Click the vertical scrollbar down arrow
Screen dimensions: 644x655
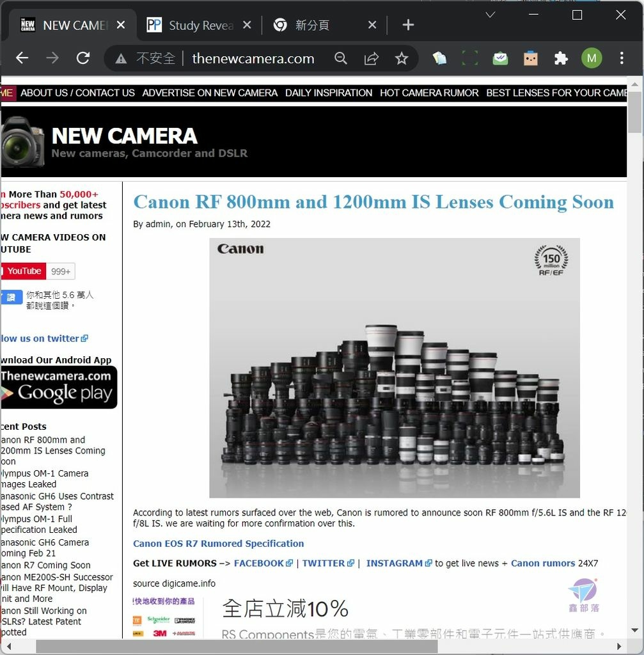pyautogui.click(x=635, y=630)
